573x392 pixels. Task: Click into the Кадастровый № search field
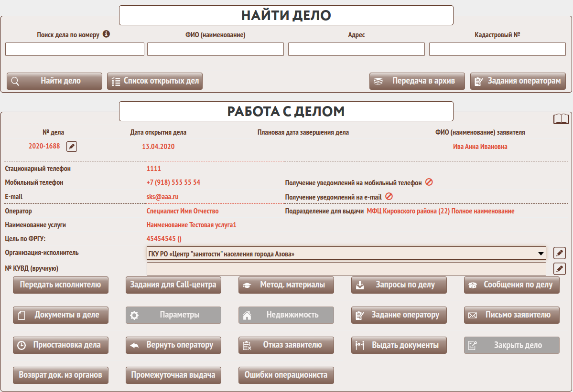[x=497, y=49]
